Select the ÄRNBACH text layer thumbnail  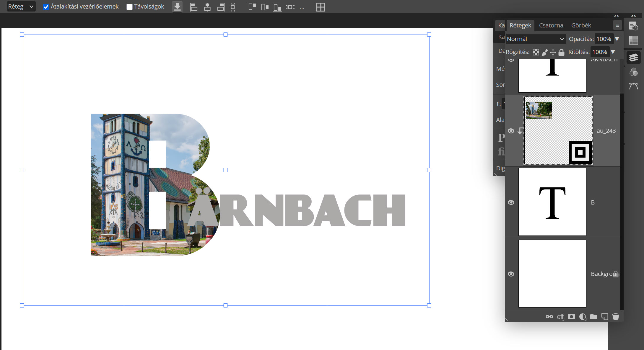(552, 76)
